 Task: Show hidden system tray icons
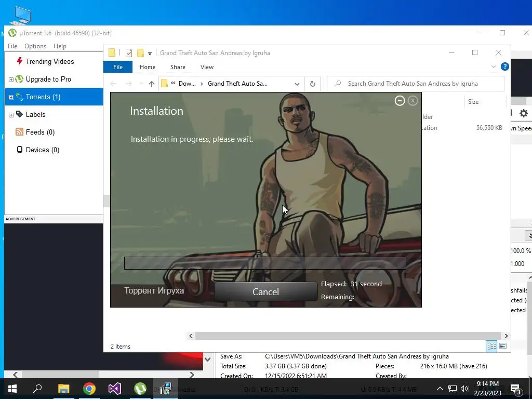(x=440, y=389)
